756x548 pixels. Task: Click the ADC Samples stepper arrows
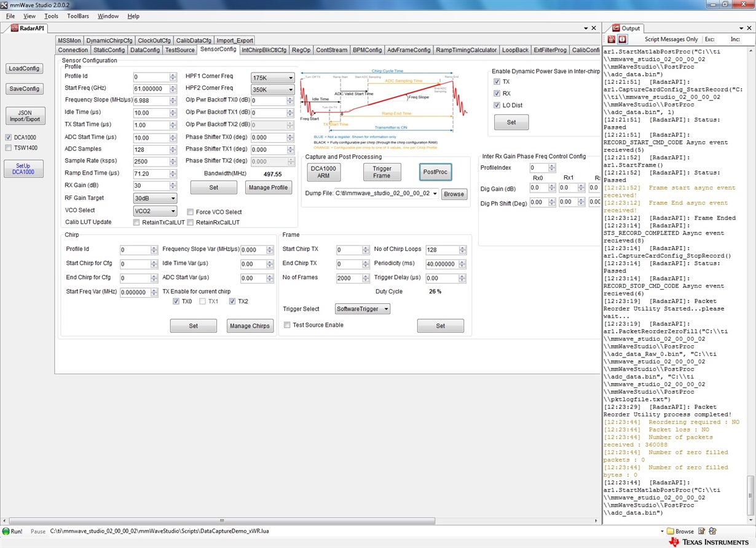pyautogui.click(x=173, y=149)
